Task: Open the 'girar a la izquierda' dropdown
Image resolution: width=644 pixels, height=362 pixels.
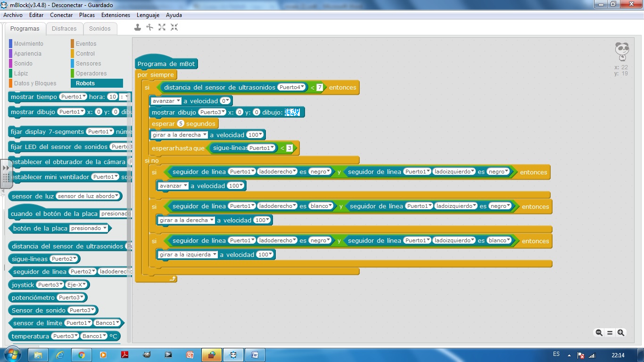Action: coord(188,255)
